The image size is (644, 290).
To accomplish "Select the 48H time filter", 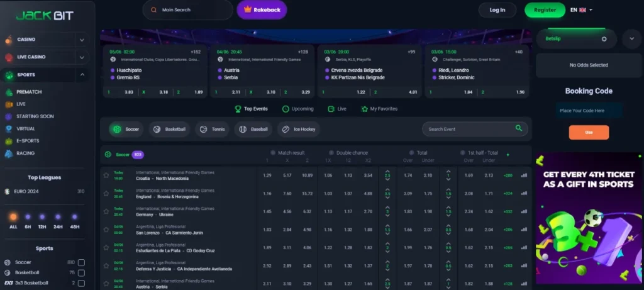I will coord(74,221).
